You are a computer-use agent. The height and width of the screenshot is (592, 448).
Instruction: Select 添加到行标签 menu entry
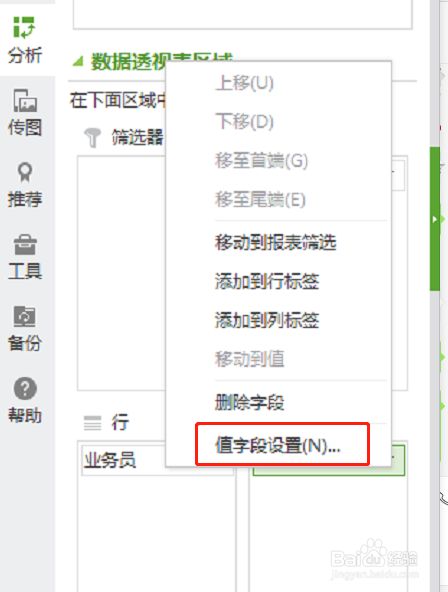[267, 281]
